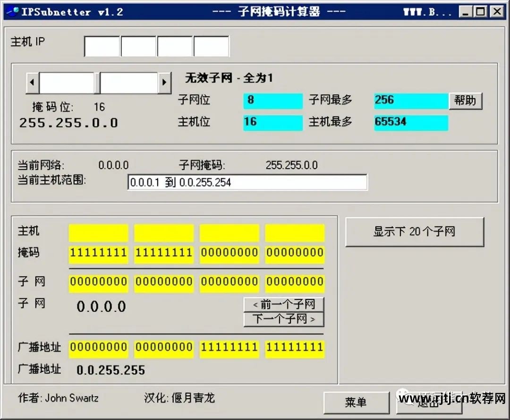
Task: Click the 子网位 value box showing 8
Action: click(272, 101)
